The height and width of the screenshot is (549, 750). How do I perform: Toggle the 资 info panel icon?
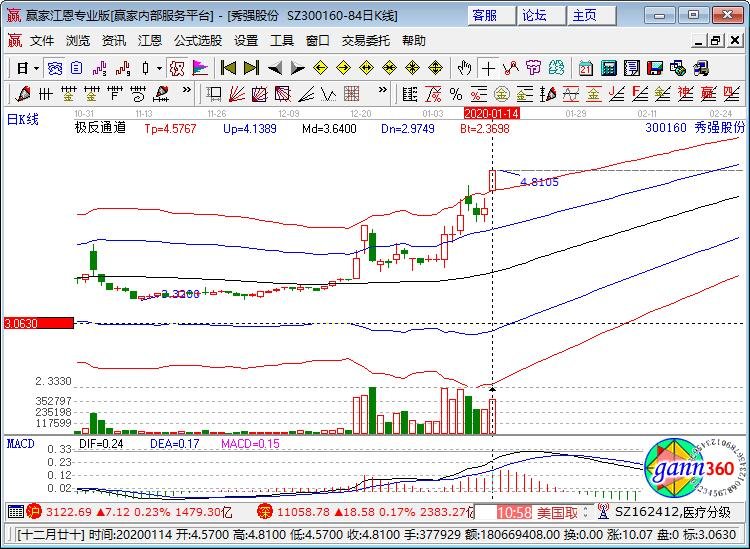click(55, 68)
